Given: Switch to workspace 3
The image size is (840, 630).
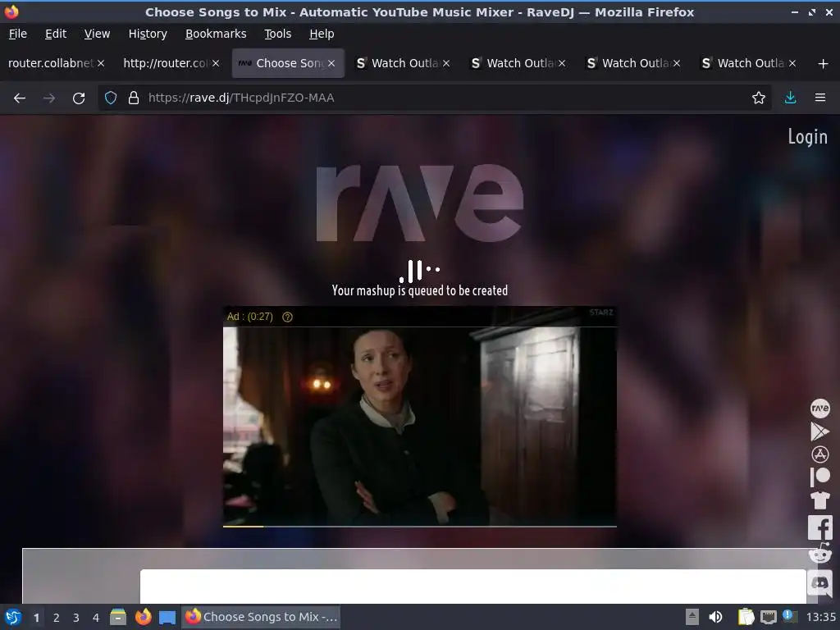Looking at the screenshot, I should pyautogui.click(x=75, y=618).
